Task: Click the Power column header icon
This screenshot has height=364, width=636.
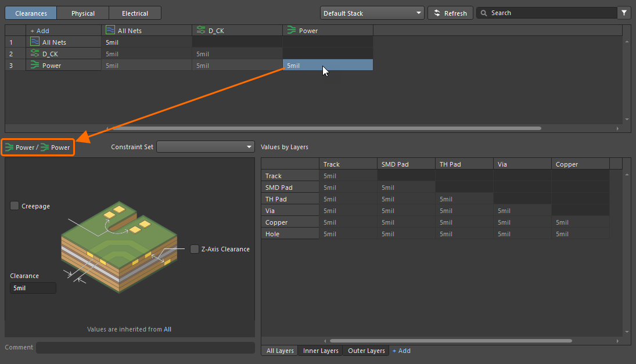Action: (x=292, y=30)
